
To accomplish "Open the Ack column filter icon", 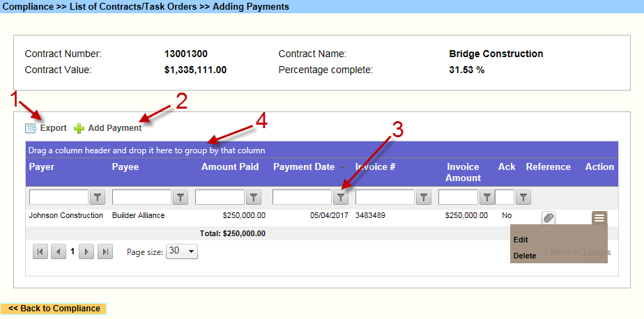I will (x=523, y=198).
